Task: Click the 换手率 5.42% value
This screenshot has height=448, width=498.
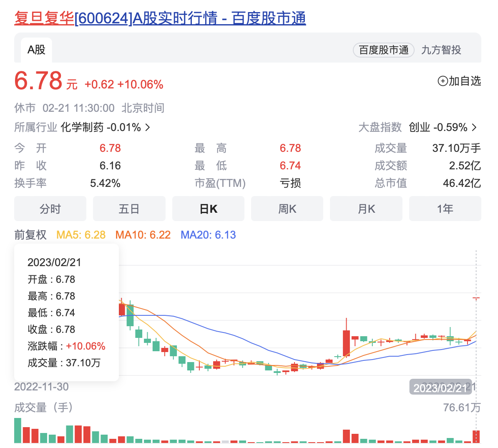Action: [x=105, y=184]
